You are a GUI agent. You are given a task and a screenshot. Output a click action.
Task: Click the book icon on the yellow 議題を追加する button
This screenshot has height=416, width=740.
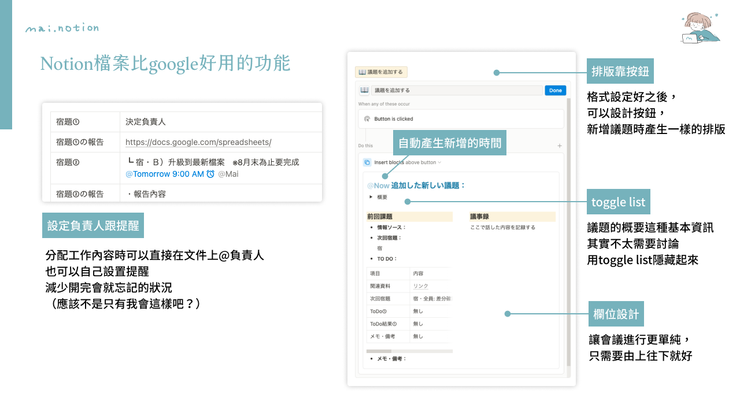(x=362, y=73)
